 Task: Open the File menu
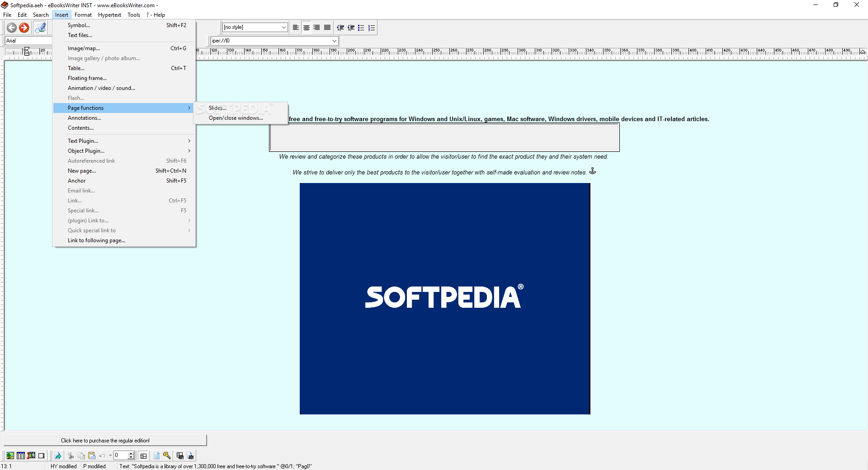(7, 15)
